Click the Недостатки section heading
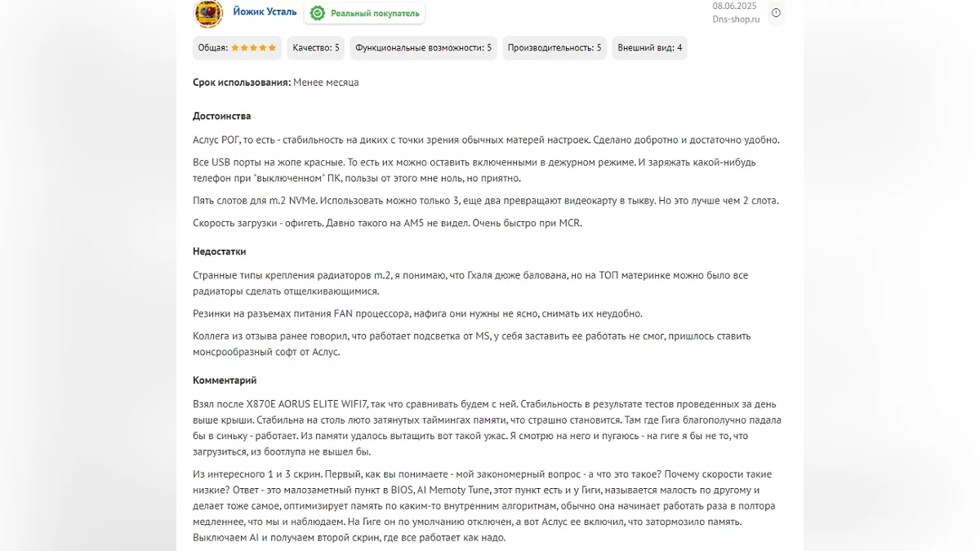 point(219,251)
